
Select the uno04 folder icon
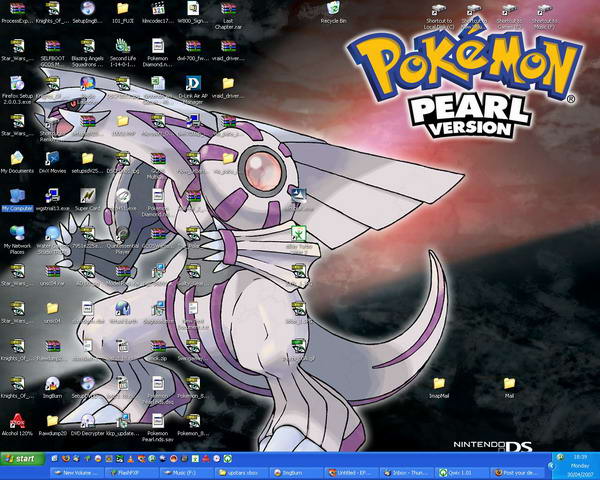[x=52, y=312]
